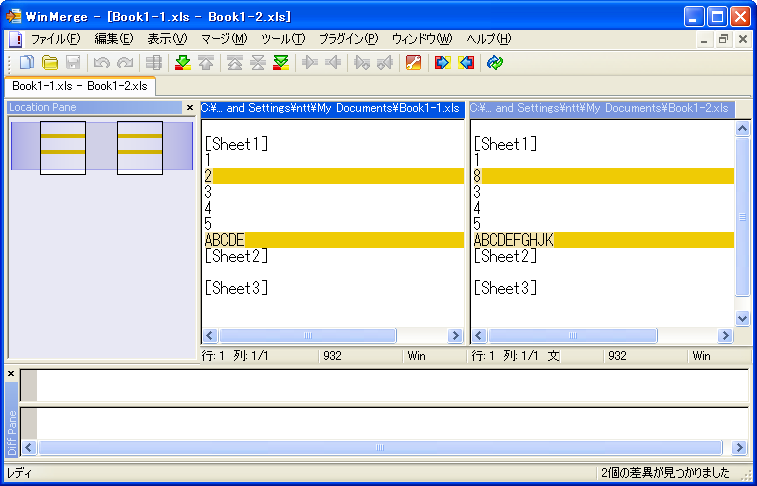Click the Book1-1.xls path header
This screenshot has width=757, height=486.
(333, 109)
